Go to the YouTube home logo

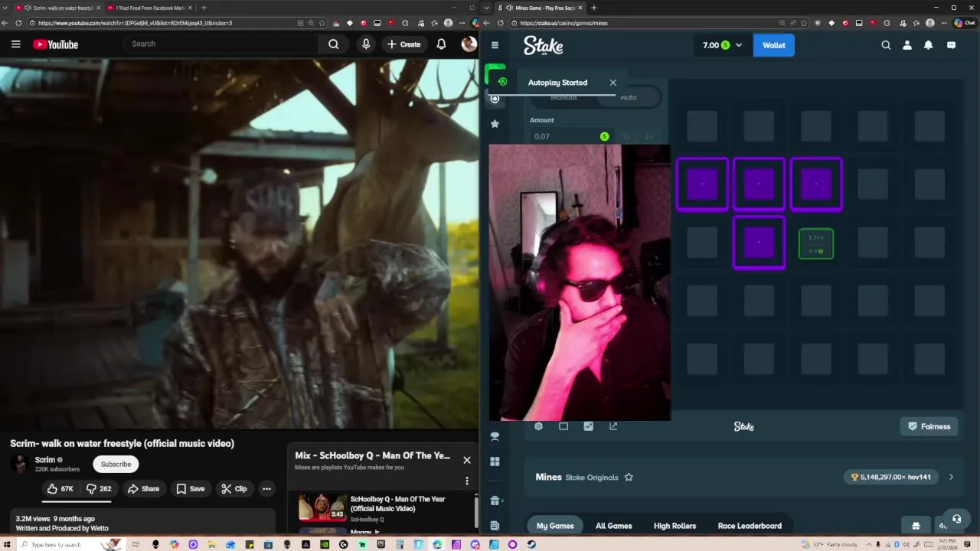[55, 44]
